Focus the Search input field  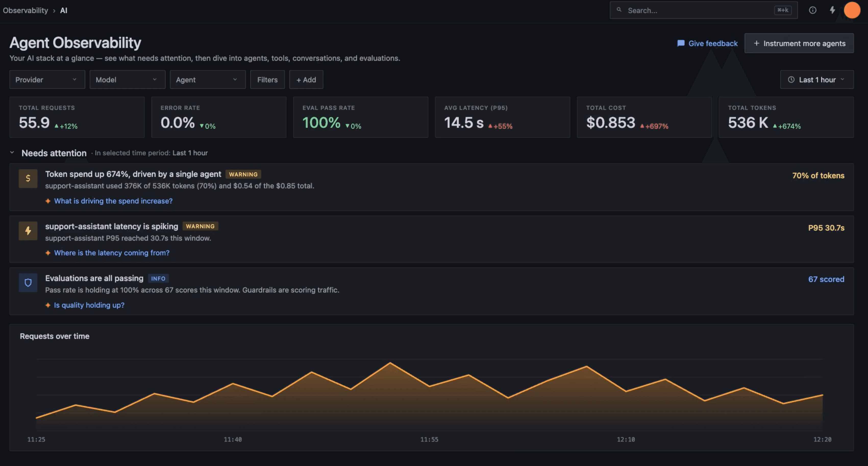[704, 10]
